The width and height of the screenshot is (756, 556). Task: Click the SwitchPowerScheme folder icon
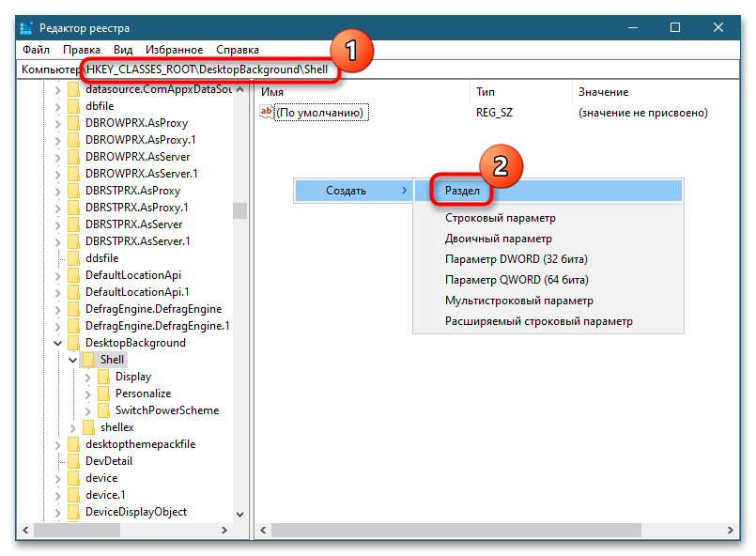point(104,410)
